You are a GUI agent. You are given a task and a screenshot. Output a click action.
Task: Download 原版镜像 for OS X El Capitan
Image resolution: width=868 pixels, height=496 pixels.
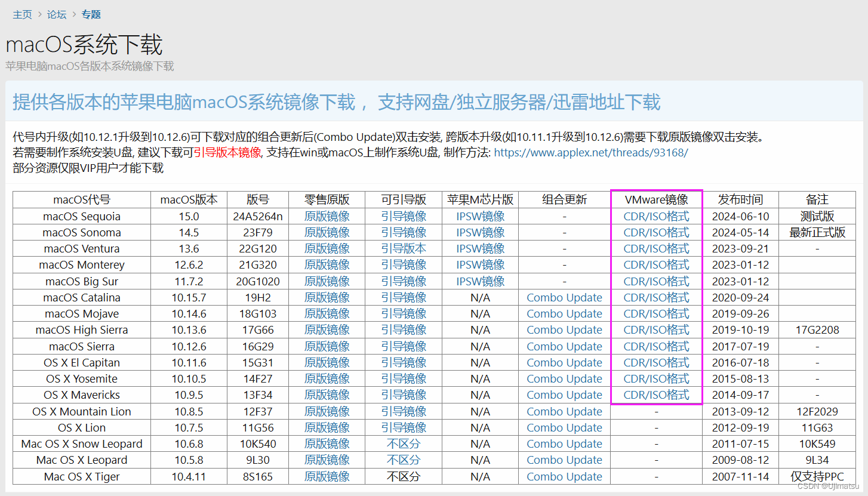(x=327, y=362)
